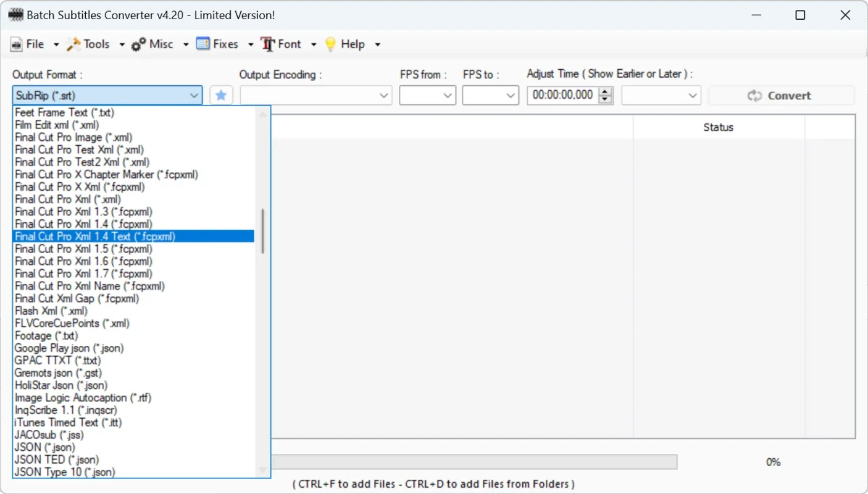
Task: Click the Font letter icon
Action: 268,44
